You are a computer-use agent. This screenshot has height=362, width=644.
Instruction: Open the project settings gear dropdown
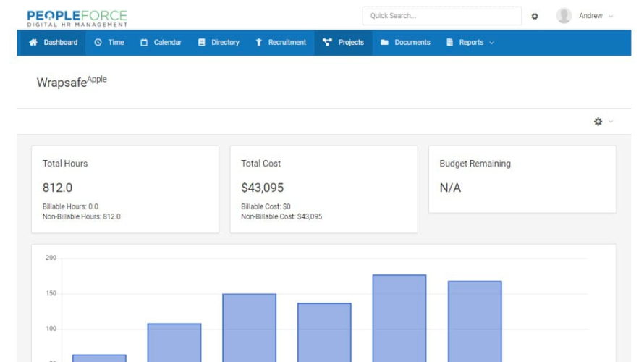pyautogui.click(x=603, y=122)
